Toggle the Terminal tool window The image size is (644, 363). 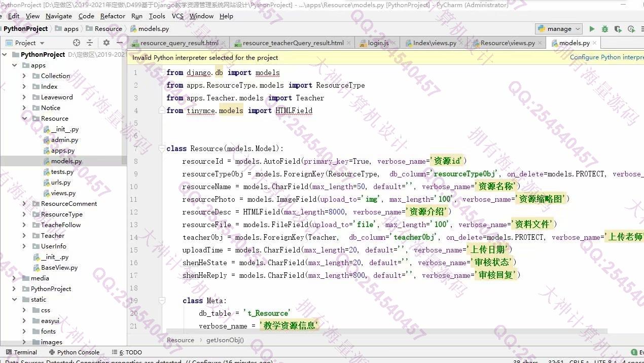coord(21,352)
